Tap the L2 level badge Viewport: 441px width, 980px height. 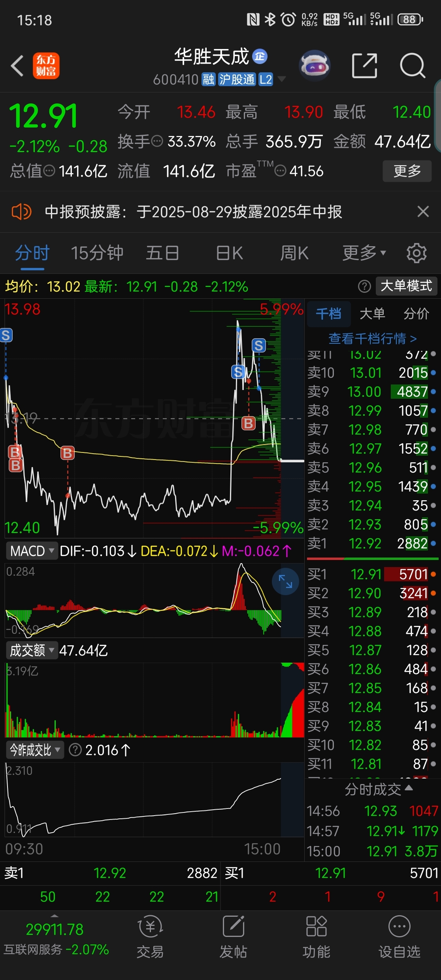266,79
